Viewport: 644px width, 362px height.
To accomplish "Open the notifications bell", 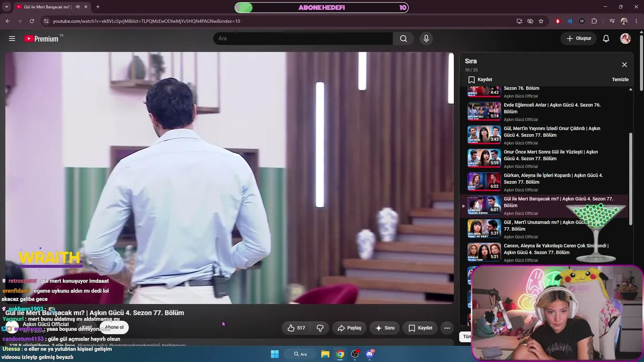I will pyautogui.click(x=606, y=39).
